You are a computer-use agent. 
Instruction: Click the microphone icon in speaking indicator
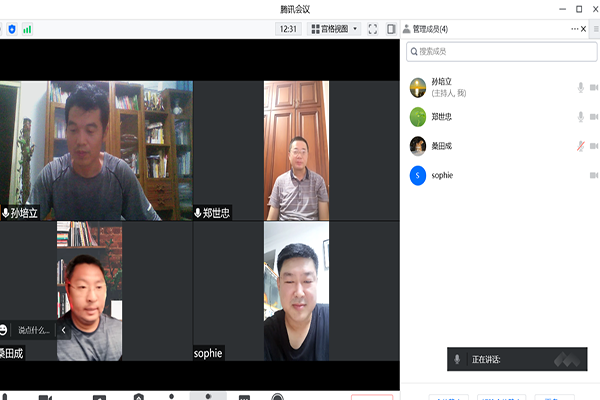point(458,359)
